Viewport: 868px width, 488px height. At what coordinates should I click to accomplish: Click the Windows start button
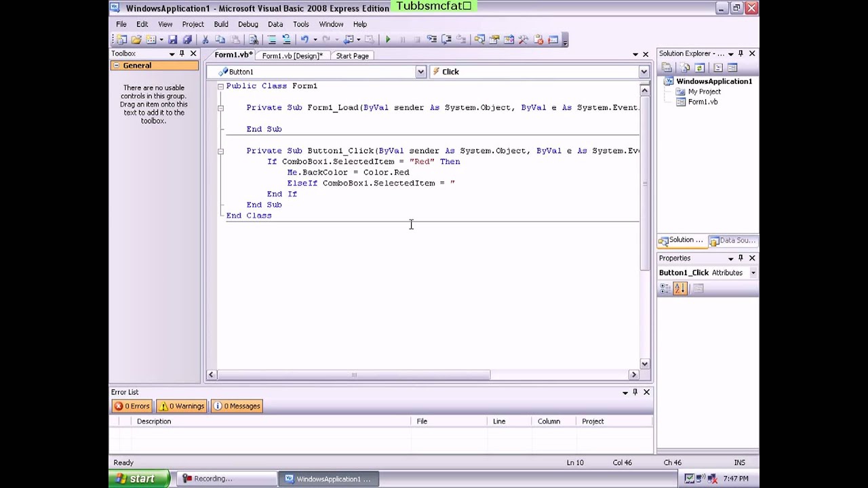click(x=138, y=479)
